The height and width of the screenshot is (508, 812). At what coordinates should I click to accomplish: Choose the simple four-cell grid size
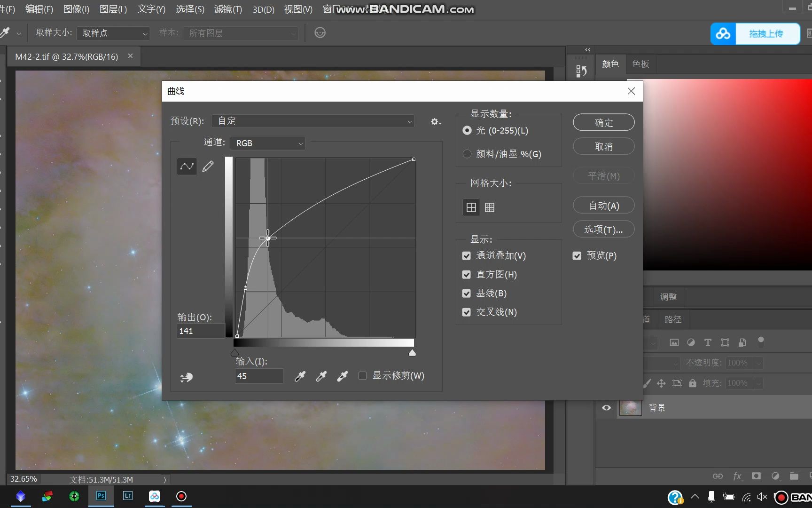(x=471, y=207)
